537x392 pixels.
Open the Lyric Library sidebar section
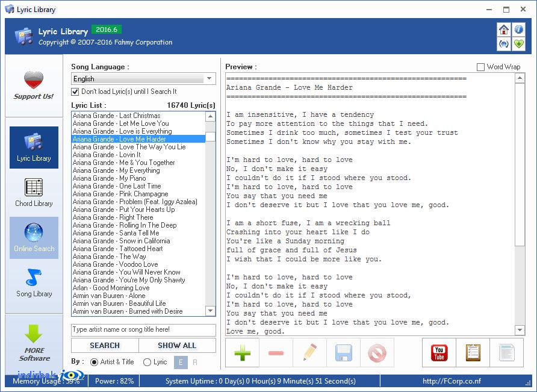[34, 148]
